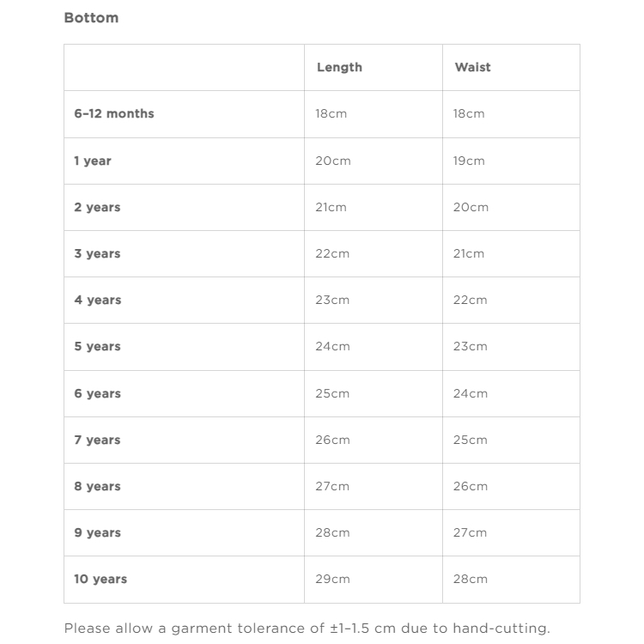The image size is (644, 644).
Task: Click the 3 years row label
Action: [x=97, y=253]
